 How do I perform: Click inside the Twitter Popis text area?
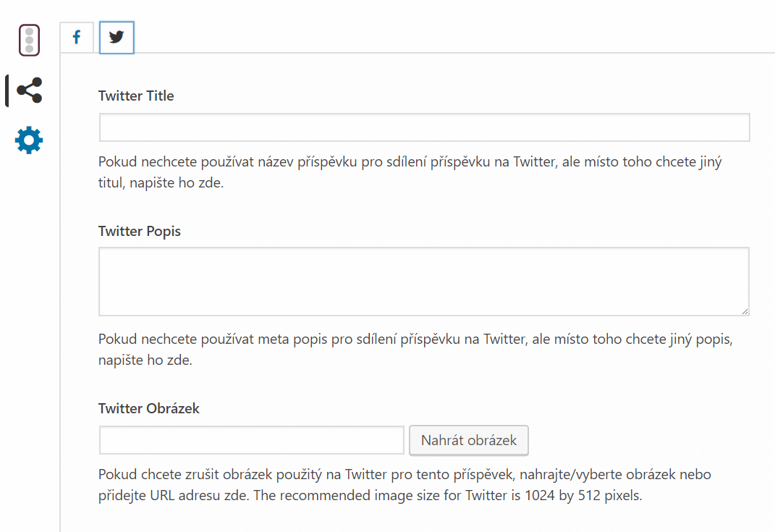[x=424, y=282]
